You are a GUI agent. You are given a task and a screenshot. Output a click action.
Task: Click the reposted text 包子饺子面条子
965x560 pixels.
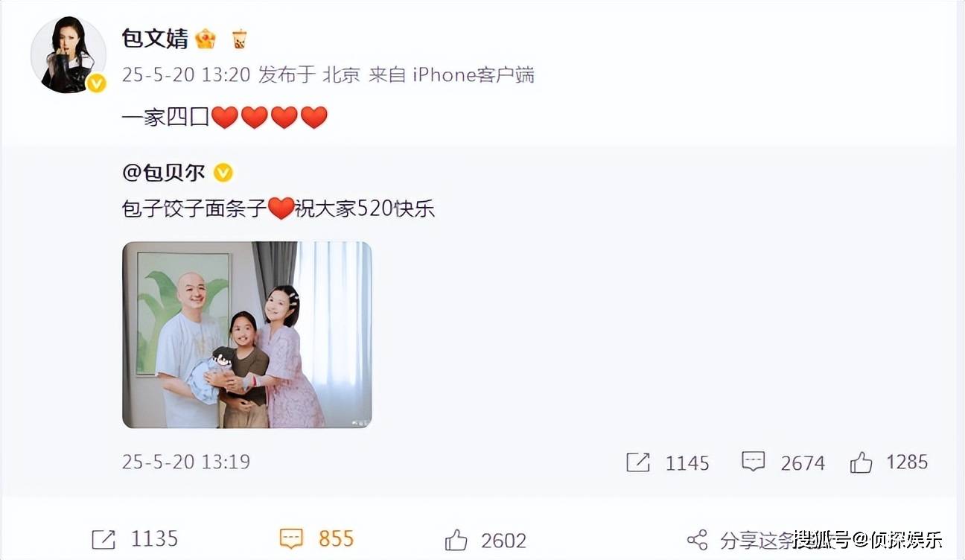(x=194, y=209)
